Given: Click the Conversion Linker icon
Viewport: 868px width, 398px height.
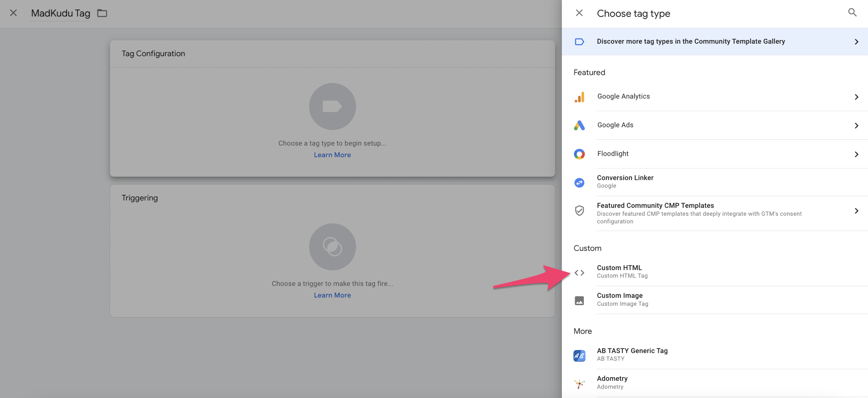Looking at the screenshot, I should [579, 183].
